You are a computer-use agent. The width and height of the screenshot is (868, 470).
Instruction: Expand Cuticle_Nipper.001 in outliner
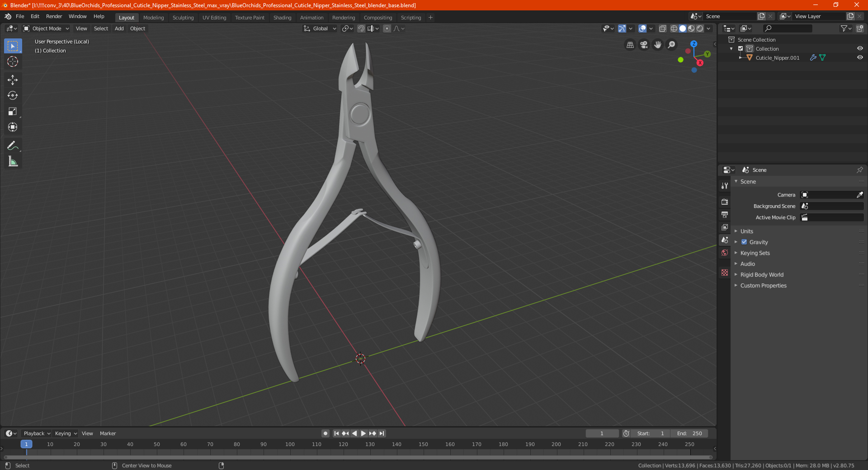(x=740, y=58)
